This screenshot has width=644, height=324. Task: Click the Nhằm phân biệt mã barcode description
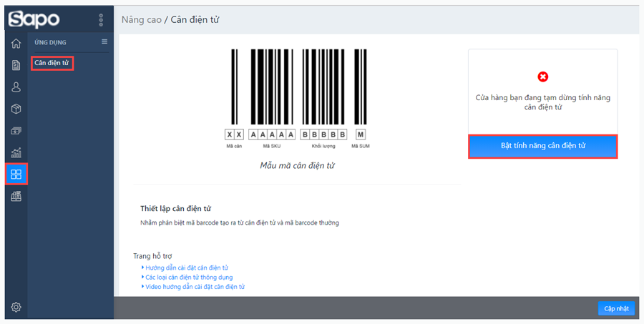(240, 223)
